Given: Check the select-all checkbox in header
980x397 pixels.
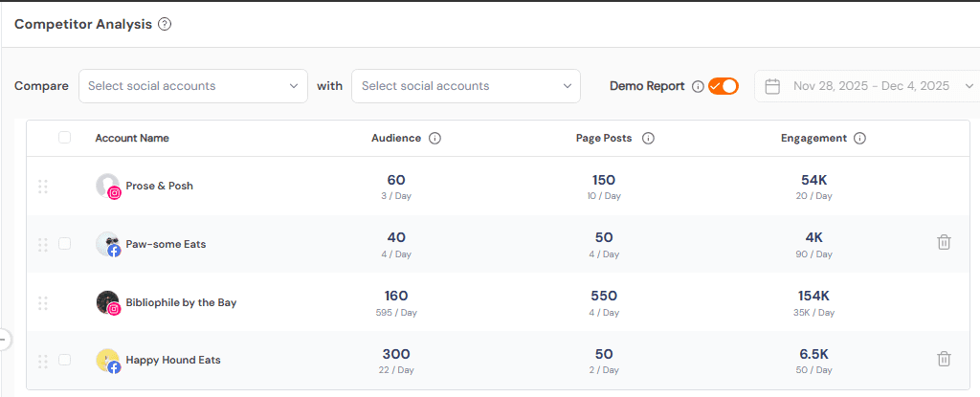Looking at the screenshot, I should pyautogui.click(x=65, y=138).
